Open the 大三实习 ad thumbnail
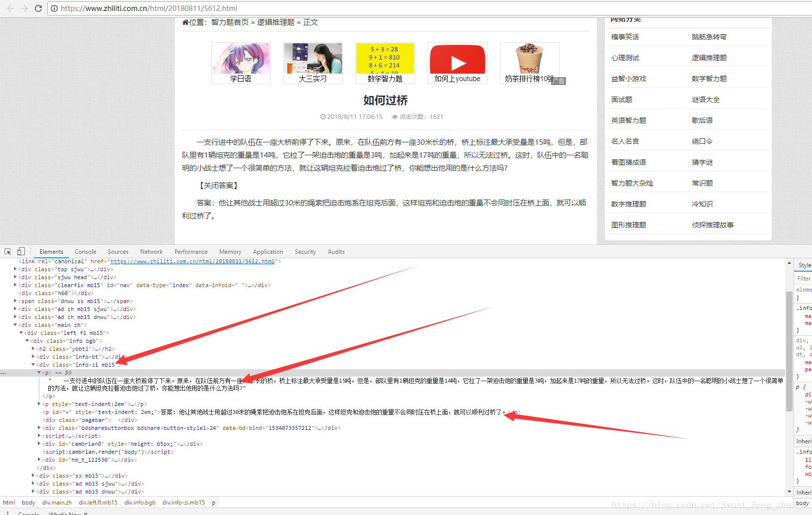The height and width of the screenshot is (515, 812). tap(313, 63)
